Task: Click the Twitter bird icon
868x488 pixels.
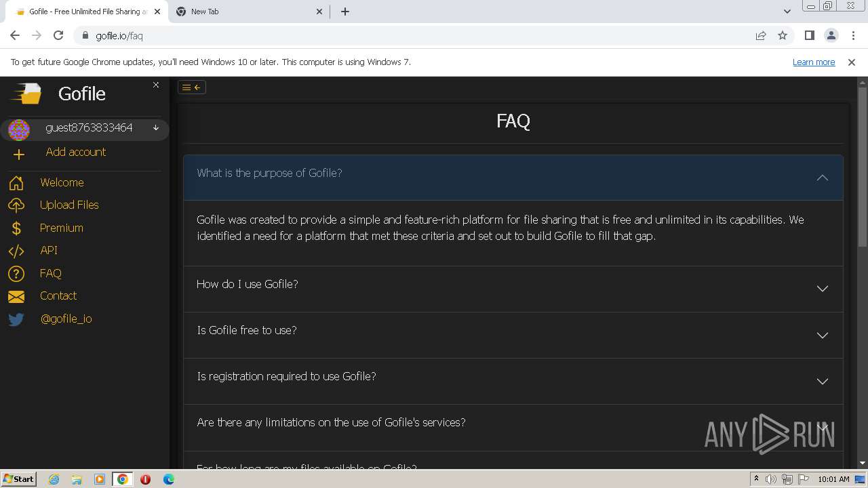Action: [16, 319]
